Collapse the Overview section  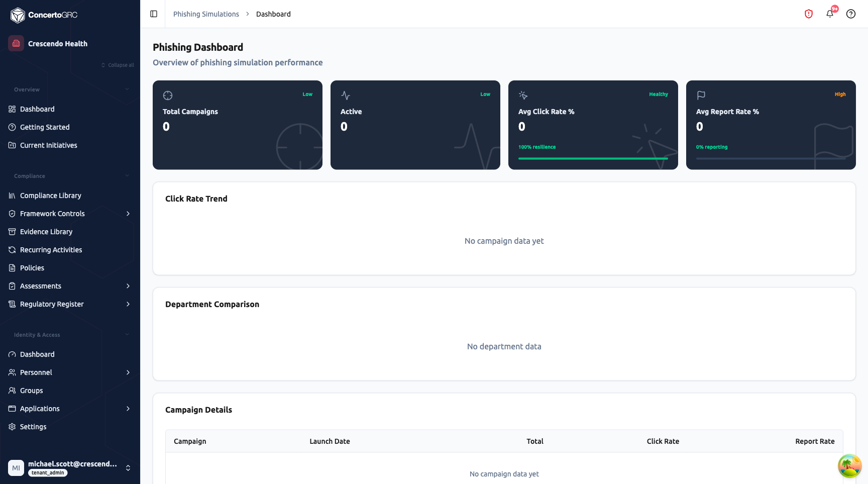point(127,89)
